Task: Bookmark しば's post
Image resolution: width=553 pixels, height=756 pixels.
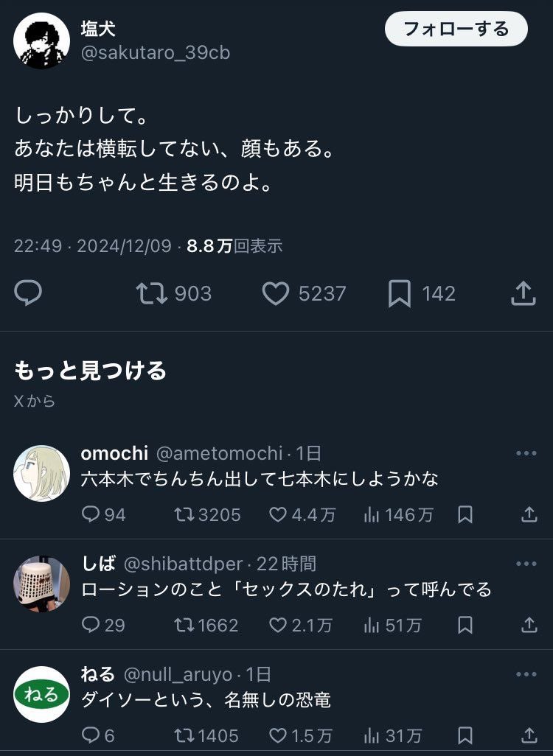Action: 465,625
